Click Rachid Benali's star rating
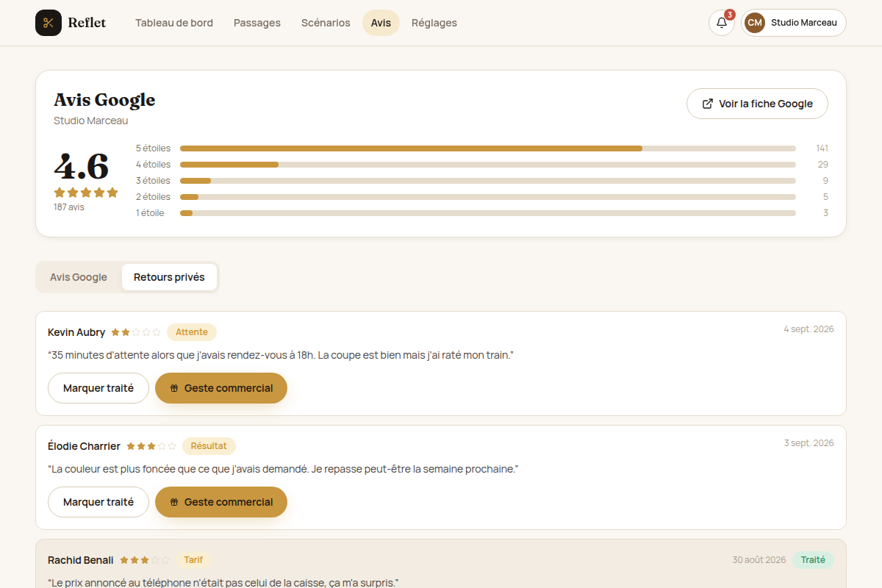Image resolution: width=882 pixels, height=588 pixels. point(145,560)
